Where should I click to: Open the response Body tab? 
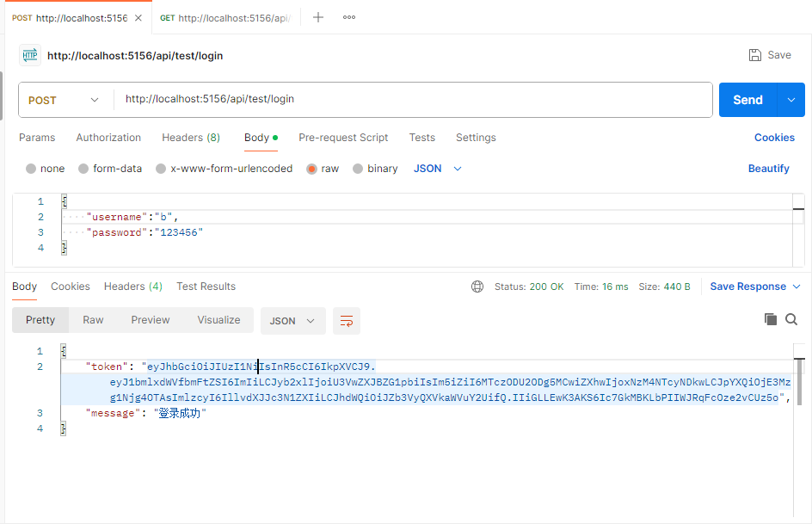coord(24,287)
